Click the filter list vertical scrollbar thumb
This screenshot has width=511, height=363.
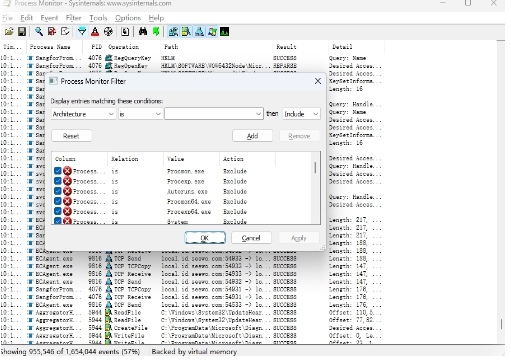315,168
